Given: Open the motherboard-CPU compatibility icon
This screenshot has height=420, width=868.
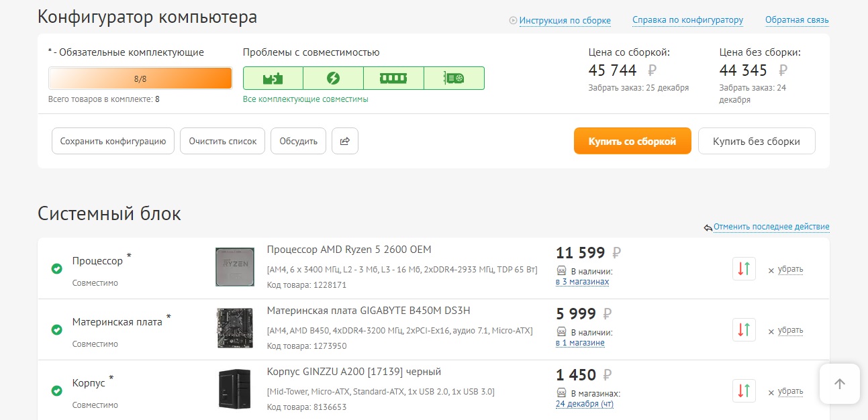Looking at the screenshot, I should click(x=273, y=78).
